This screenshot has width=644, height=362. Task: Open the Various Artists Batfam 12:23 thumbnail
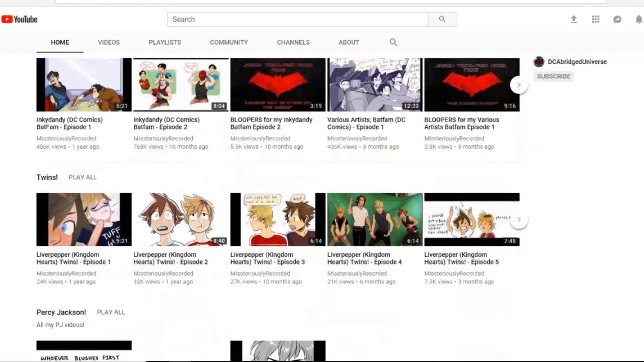click(375, 85)
